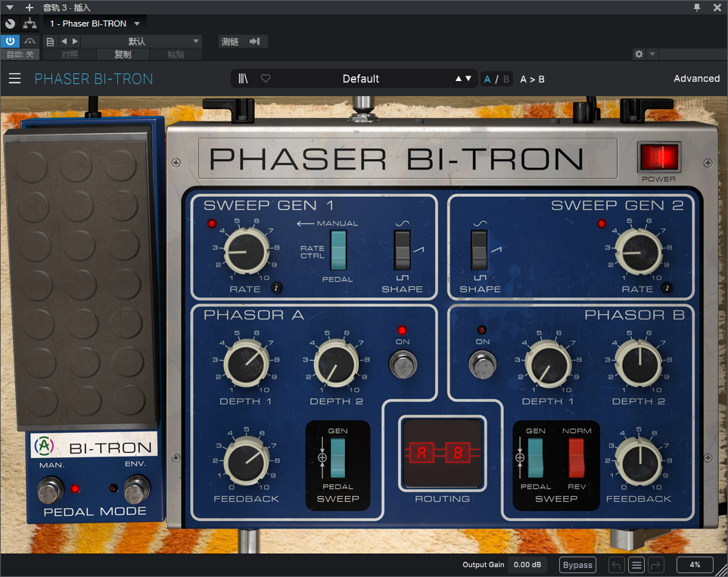Flip the red NORM/REV sweep switch
The width and height of the screenshot is (728, 577).
(x=577, y=458)
